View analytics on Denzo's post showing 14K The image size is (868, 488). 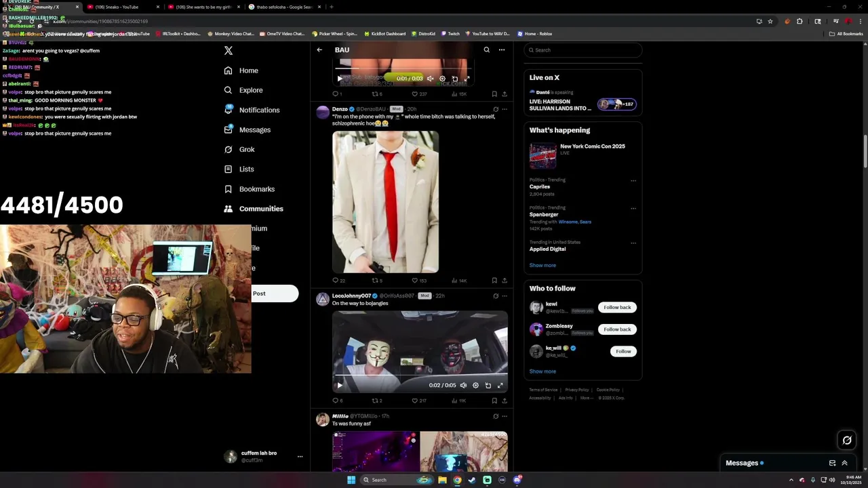(460, 281)
